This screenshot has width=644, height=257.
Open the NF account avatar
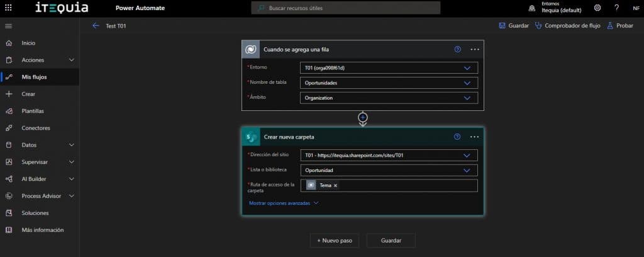point(635,8)
